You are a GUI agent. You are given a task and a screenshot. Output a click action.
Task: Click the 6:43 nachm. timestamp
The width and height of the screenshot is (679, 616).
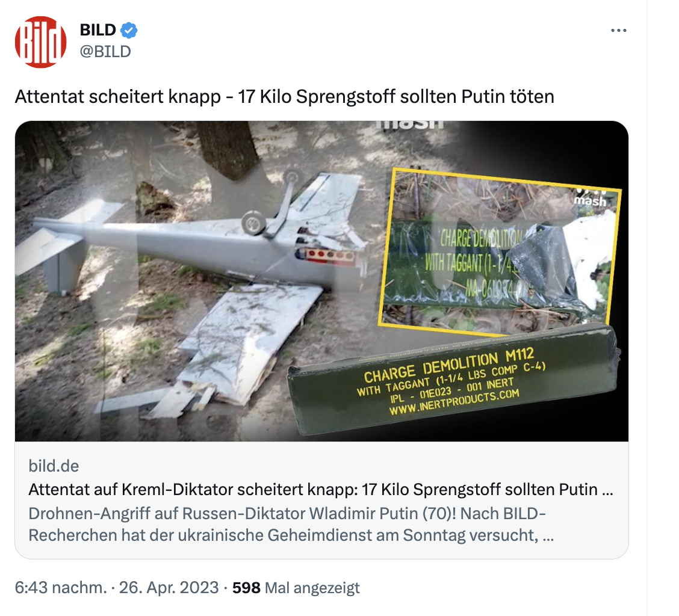61,588
